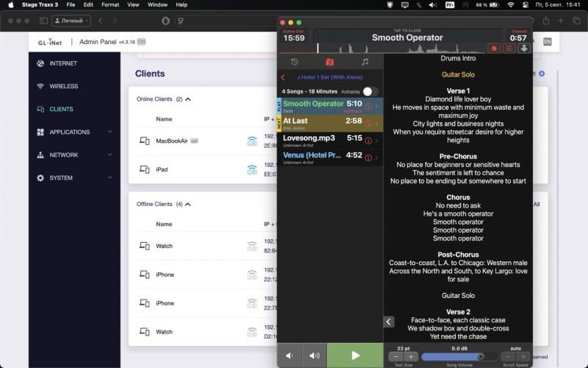This screenshot has height=368, width=588.
Task: Click the red playlist folder icon
Action: click(x=330, y=62)
